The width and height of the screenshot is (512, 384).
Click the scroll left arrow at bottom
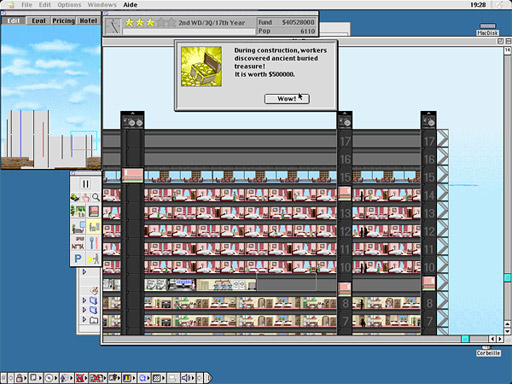tap(492, 339)
